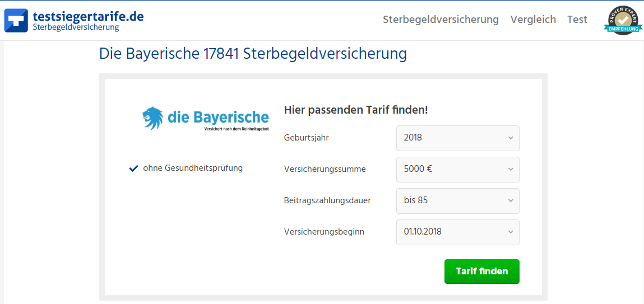Click the chevron arrow in the Versicherungsbeginn field
The image size is (644, 304).
point(511,232)
